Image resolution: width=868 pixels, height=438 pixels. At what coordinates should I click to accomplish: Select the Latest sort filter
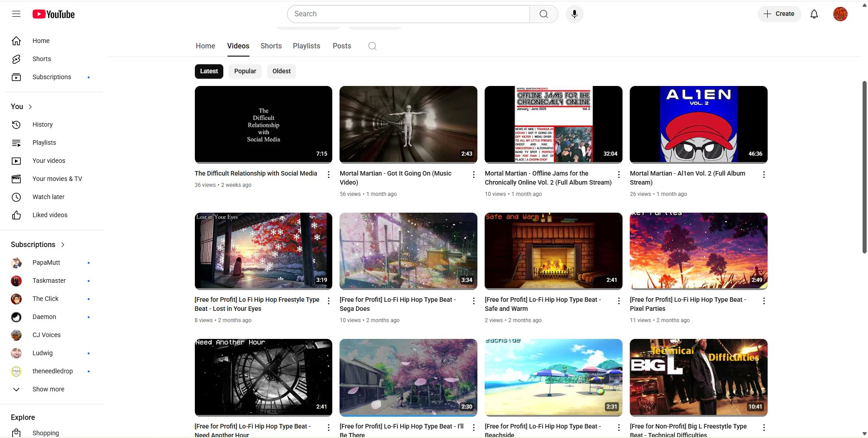coord(209,71)
